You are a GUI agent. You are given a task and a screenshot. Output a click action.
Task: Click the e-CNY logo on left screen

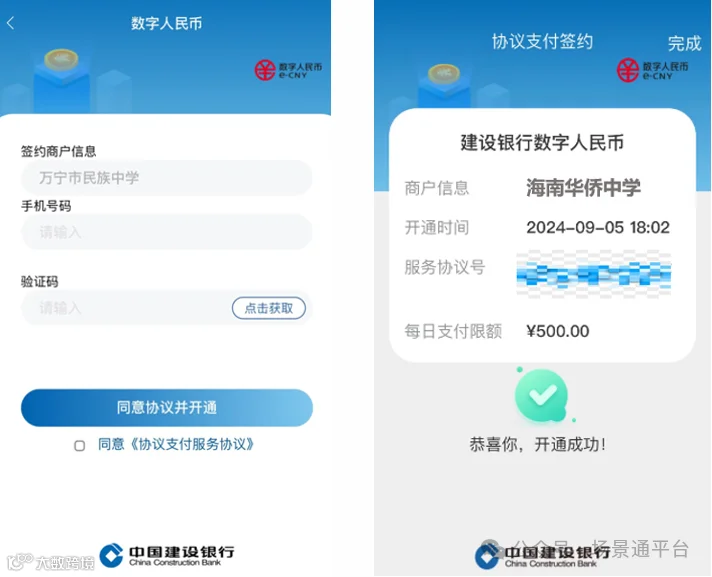[288, 70]
